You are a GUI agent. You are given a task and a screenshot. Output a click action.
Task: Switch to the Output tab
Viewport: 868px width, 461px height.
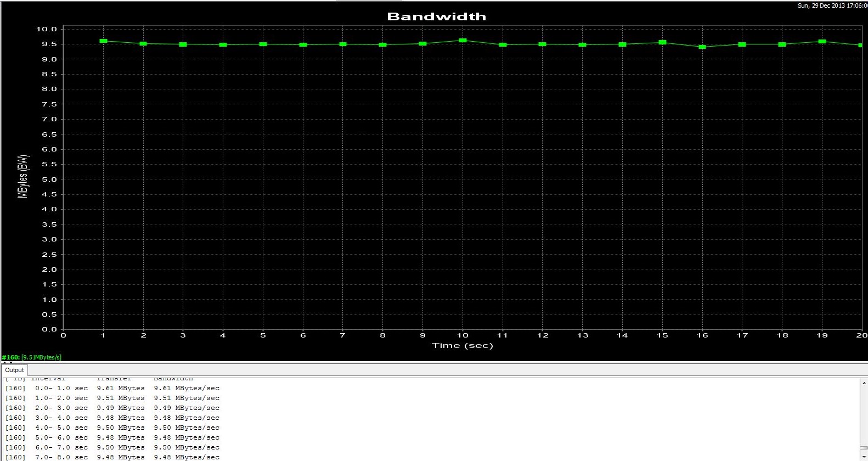click(x=15, y=370)
